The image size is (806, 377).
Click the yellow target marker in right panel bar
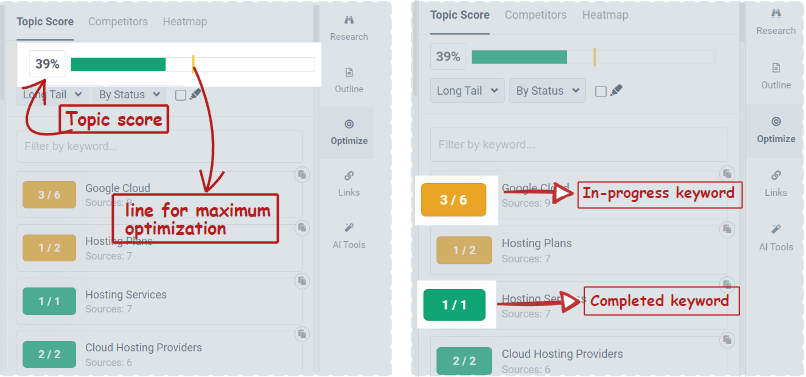(595, 57)
